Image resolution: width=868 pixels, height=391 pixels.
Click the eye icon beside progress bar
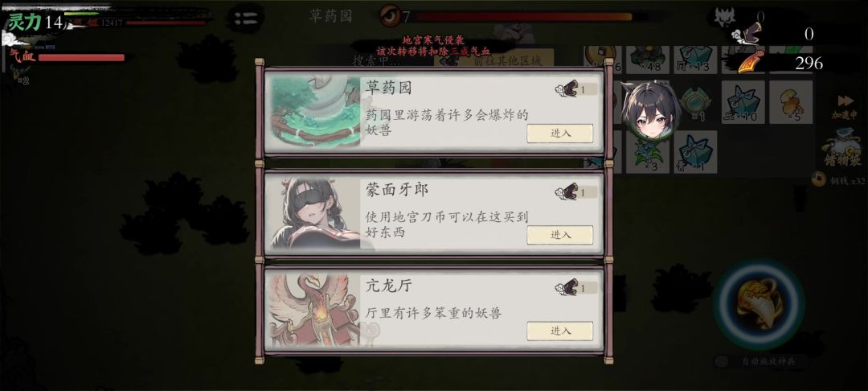(391, 16)
